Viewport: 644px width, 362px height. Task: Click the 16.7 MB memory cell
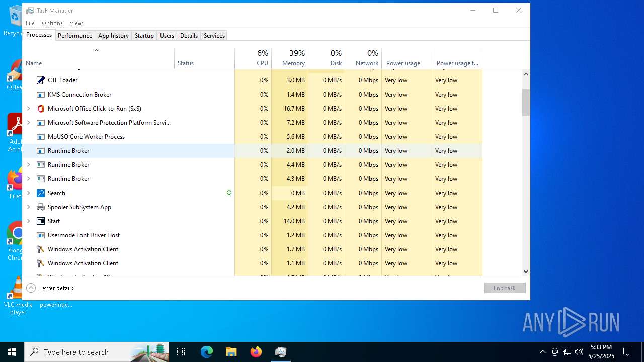click(290, 109)
